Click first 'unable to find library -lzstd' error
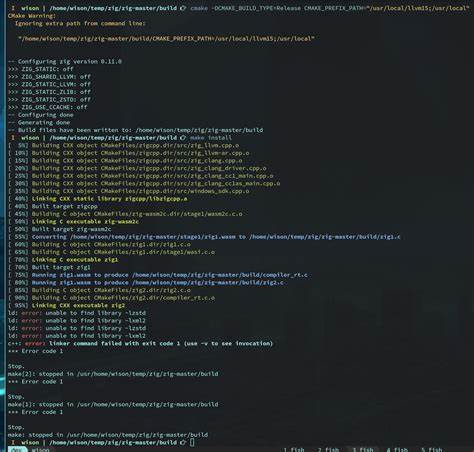The height and width of the screenshot is (452, 474). point(77,313)
